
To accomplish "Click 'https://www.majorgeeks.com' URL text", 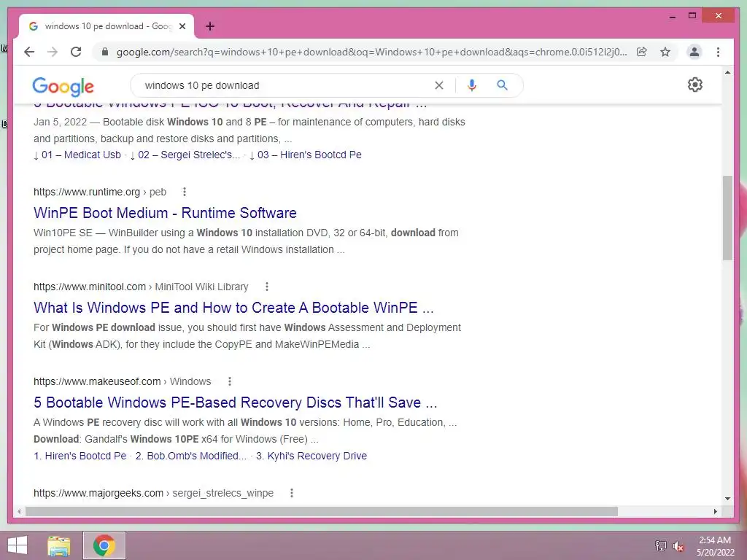I will [98, 493].
